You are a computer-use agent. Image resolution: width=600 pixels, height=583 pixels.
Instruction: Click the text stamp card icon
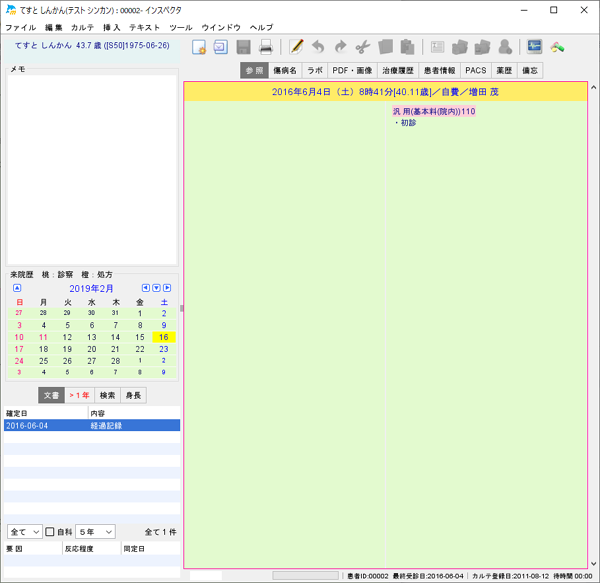pyautogui.click(x=437, y=47)
